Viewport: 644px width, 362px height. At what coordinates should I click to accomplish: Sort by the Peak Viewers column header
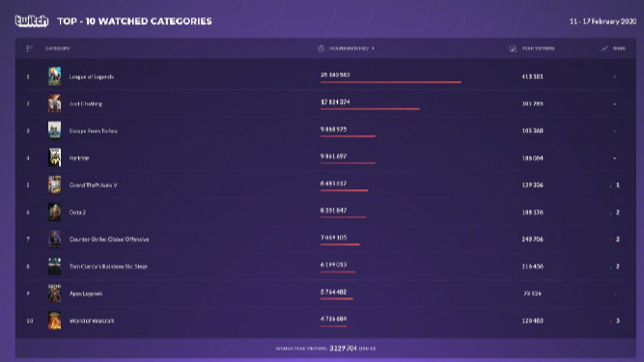[x=538, y=48]
